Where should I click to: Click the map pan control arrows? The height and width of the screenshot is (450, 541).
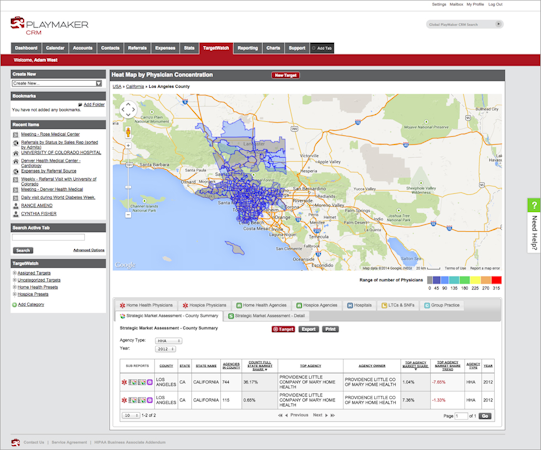click(x=128, y=110)
